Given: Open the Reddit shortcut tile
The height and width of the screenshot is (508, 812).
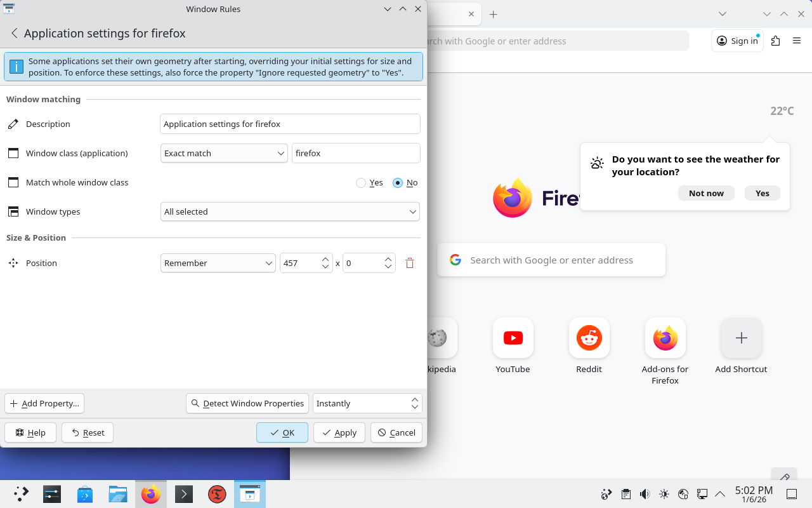Looking at the screenshot, I should coord(589,338).
